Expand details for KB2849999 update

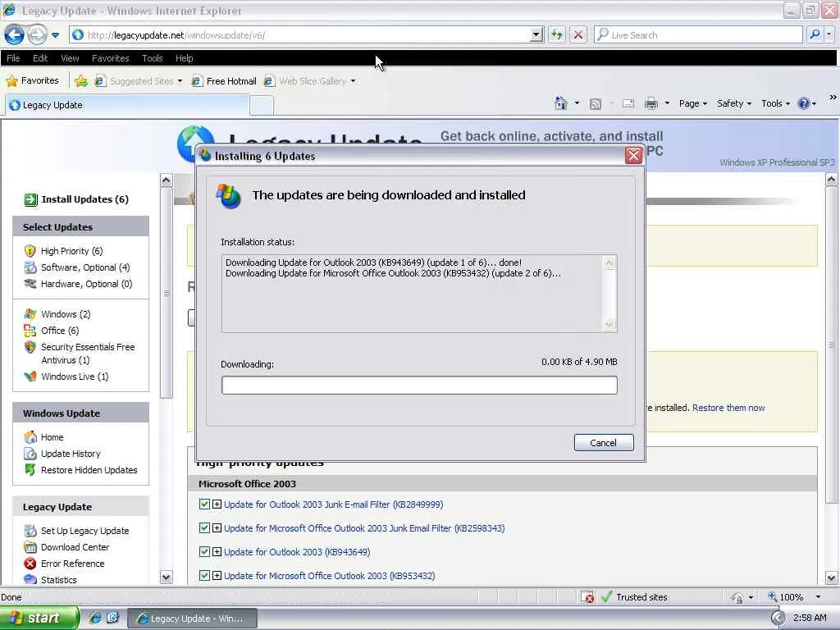pos(217,504)
